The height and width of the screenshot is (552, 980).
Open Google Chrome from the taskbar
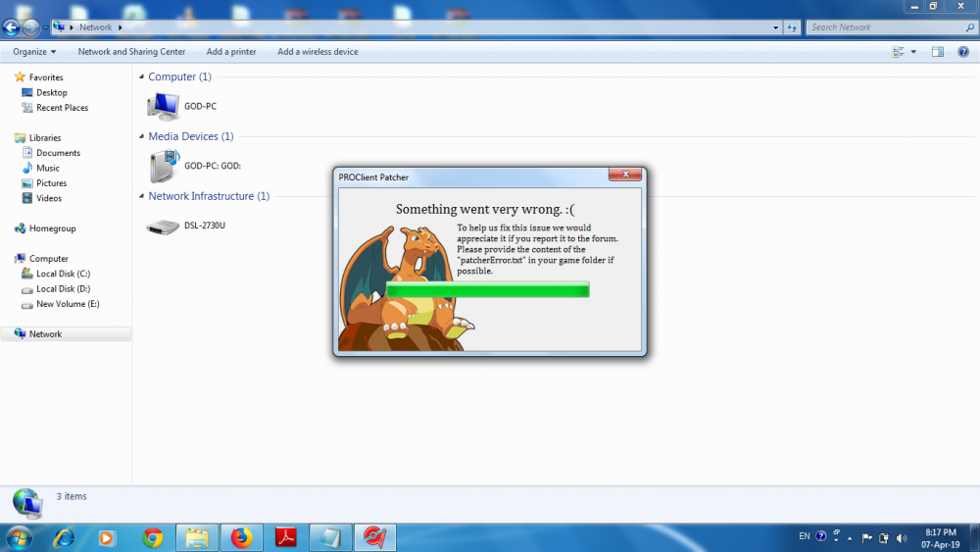[152, 537]
